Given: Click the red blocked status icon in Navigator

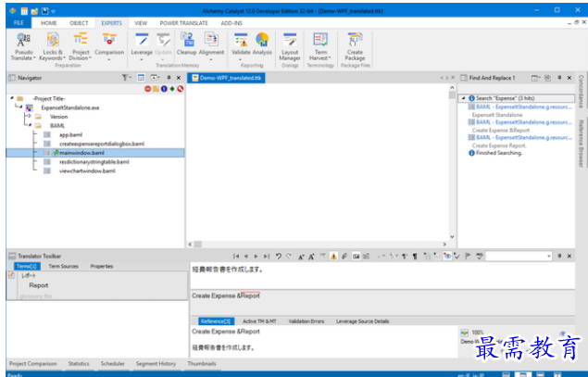Looking at the screenshot, I should (x=181, y=89).
